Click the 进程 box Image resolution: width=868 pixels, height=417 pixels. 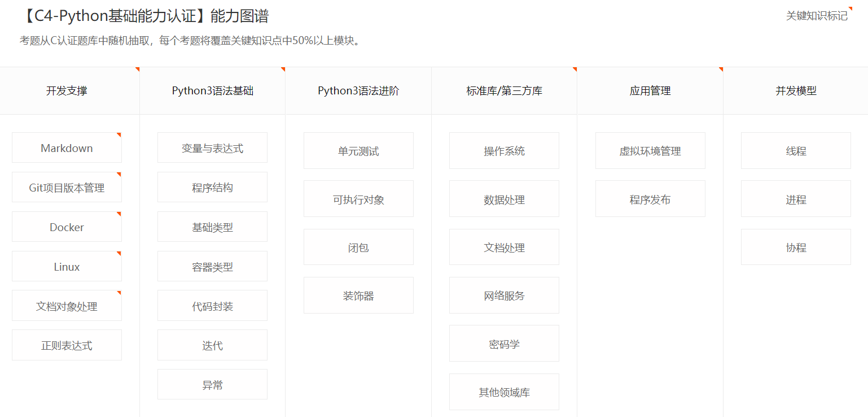point(796,199)
